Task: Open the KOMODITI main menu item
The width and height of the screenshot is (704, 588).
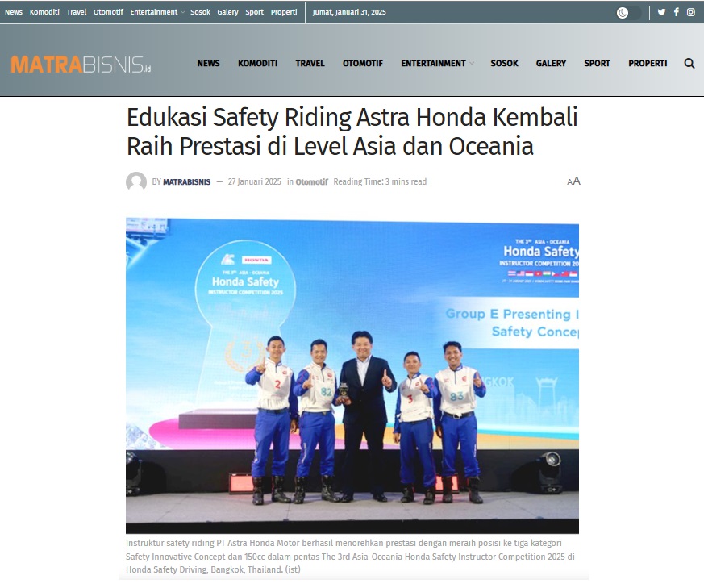Action: tap(258, 64)
